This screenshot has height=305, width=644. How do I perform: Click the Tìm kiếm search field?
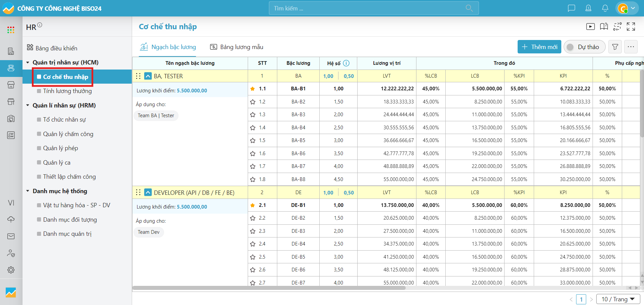[x=370, y=8]
